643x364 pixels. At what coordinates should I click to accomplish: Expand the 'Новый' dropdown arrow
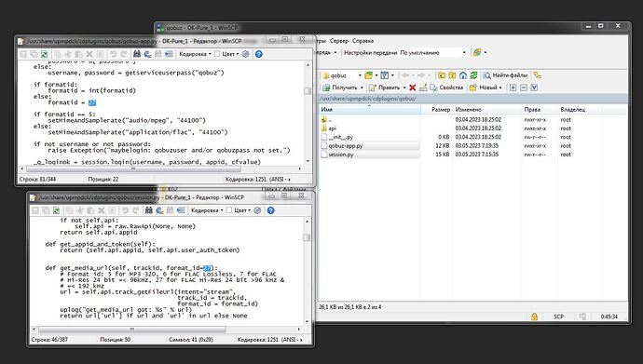tap(500, 88)
